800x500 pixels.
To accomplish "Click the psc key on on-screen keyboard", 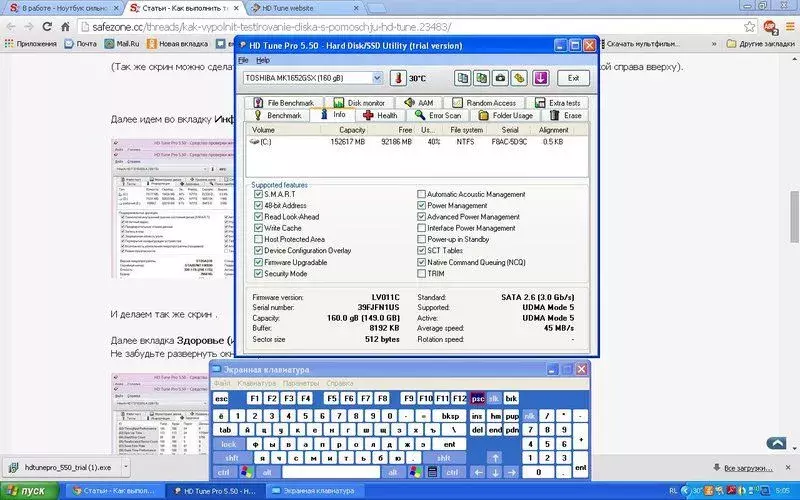I will pos(478,398).
